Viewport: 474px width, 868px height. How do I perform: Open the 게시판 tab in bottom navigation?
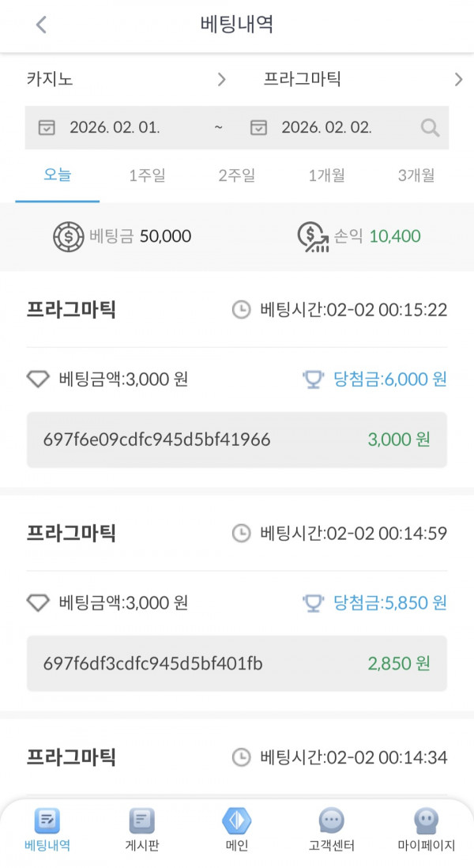click(x=141, y=830)
